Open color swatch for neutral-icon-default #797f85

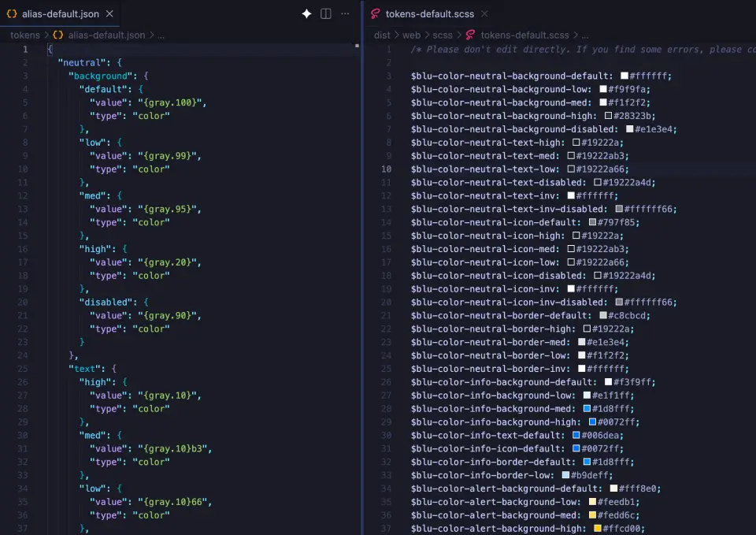592,222
